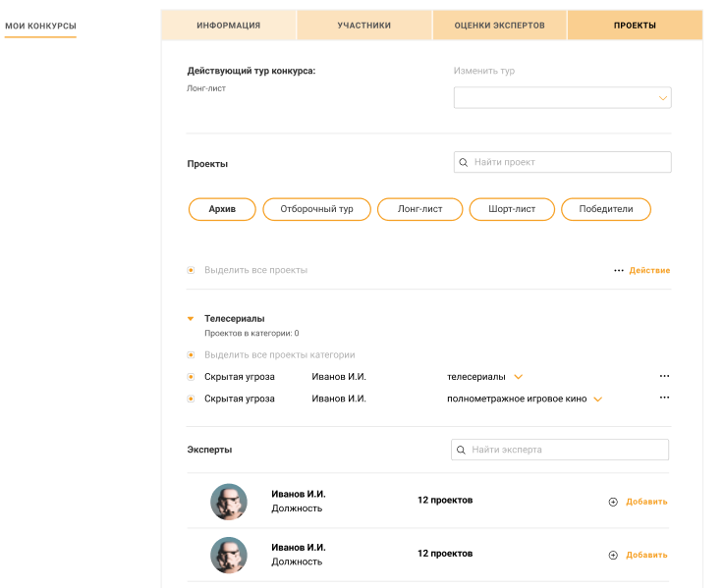The image size is (725, 588).
Task: Expand the телесериалы category dropdown arrow
Action: click(x=518, y=377)
